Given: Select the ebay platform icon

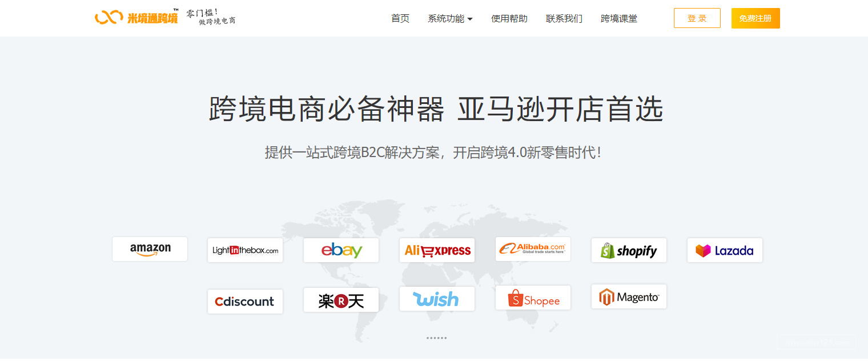Looking at the screenshot, I should pyautogui.click(x=341, y=250).
